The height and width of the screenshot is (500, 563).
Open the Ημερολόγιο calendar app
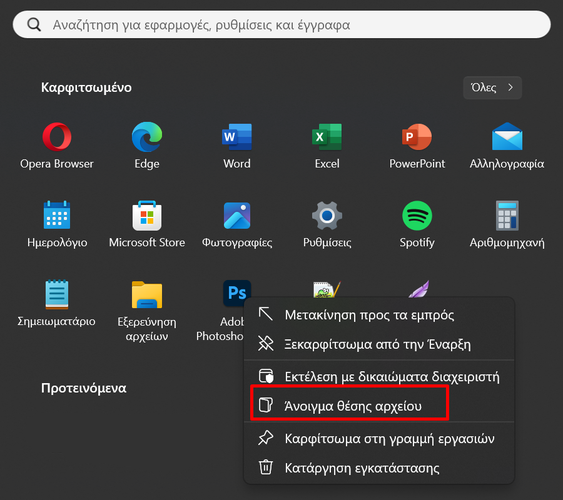[x=57, y=224]
